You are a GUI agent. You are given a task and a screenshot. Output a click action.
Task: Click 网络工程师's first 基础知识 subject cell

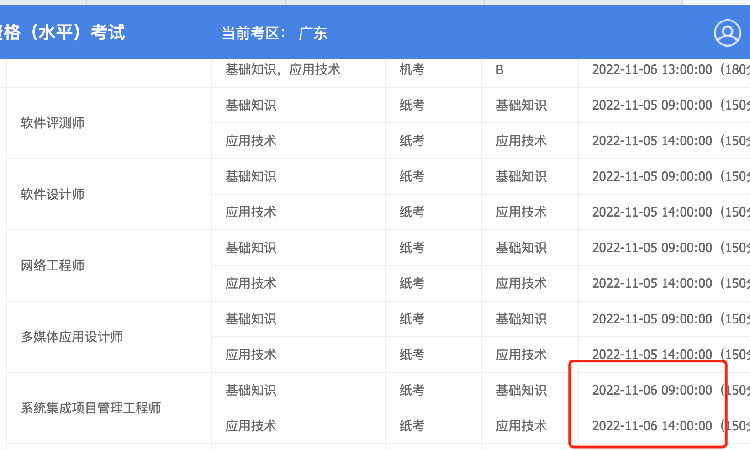click(251, 247)
